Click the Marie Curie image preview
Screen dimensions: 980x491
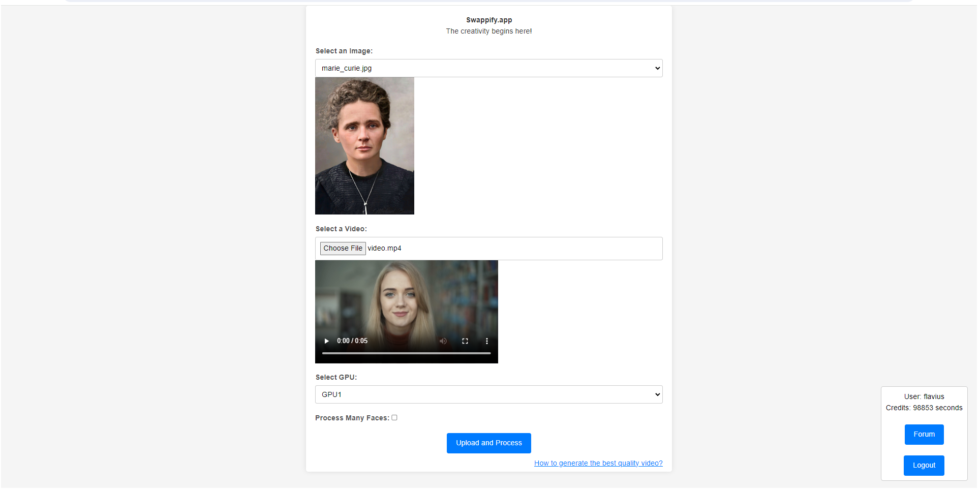point(364,146)
